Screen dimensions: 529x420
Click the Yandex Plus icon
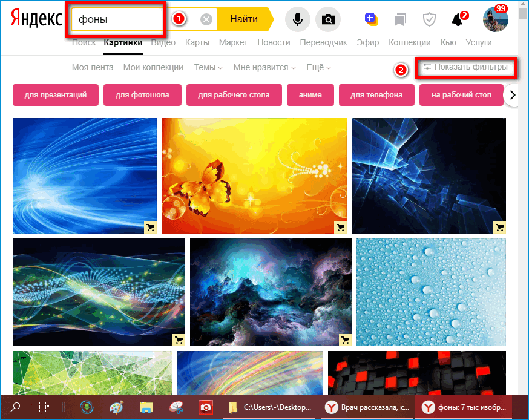click(x=371, y=19)
